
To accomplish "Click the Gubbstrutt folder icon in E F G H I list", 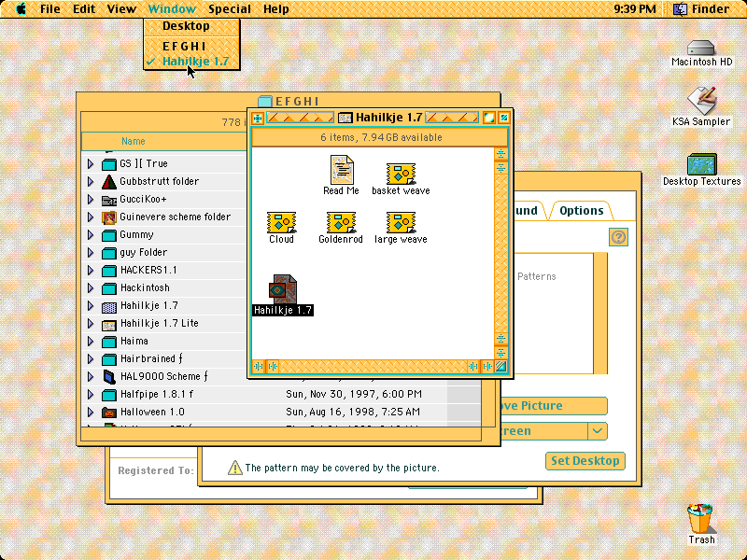I will pos(109,181).
